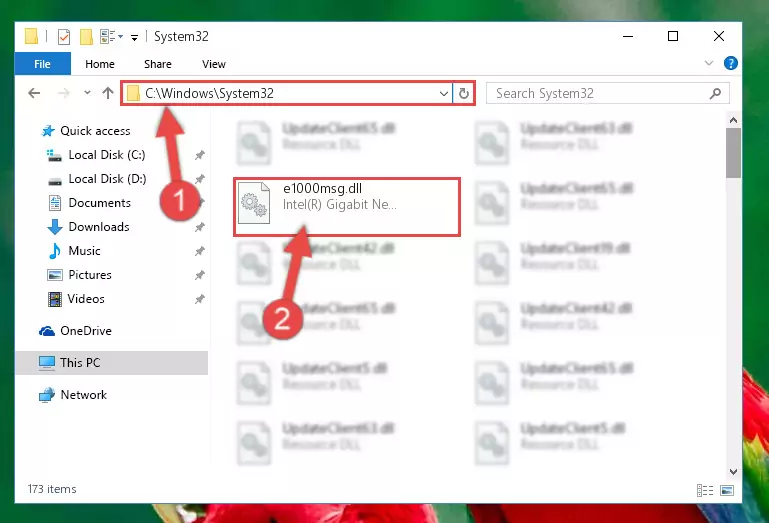Click the Properties quick access toolbar icon
This screenshot has height=523, width=769.
[64, 37]
